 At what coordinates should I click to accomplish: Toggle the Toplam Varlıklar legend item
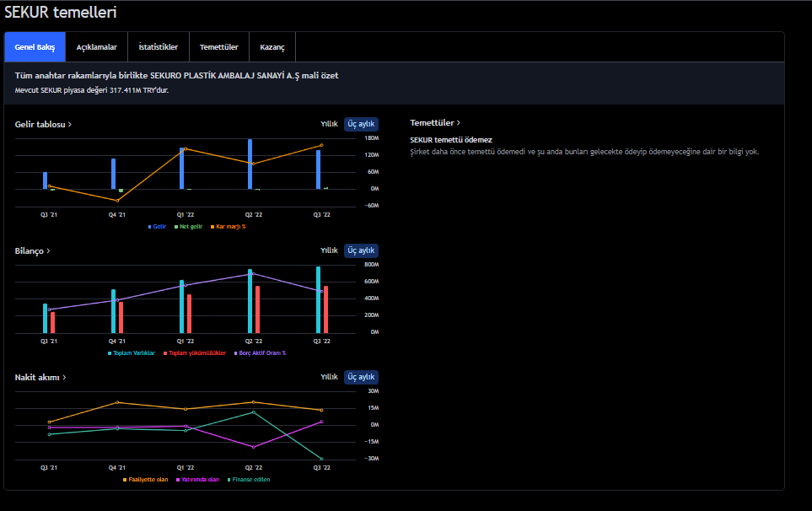[x=131, y=353]
